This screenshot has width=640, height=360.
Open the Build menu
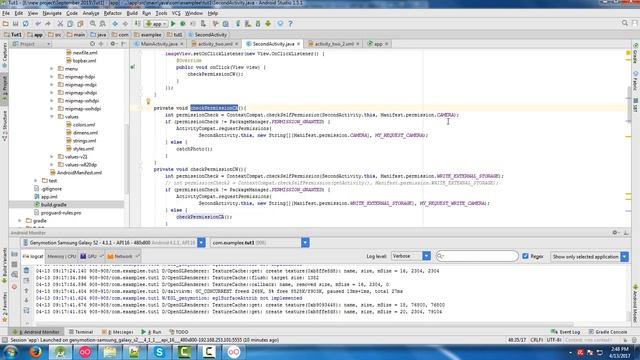click(x=132, y=13)
